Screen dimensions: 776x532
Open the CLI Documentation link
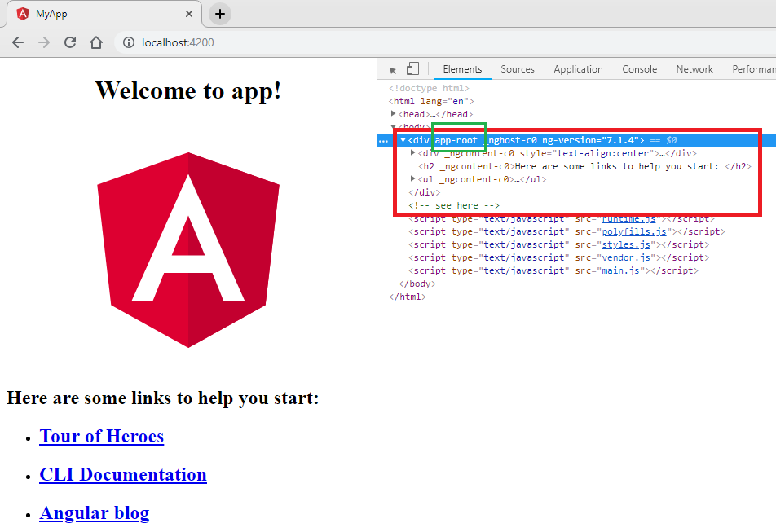pos(123,475)
